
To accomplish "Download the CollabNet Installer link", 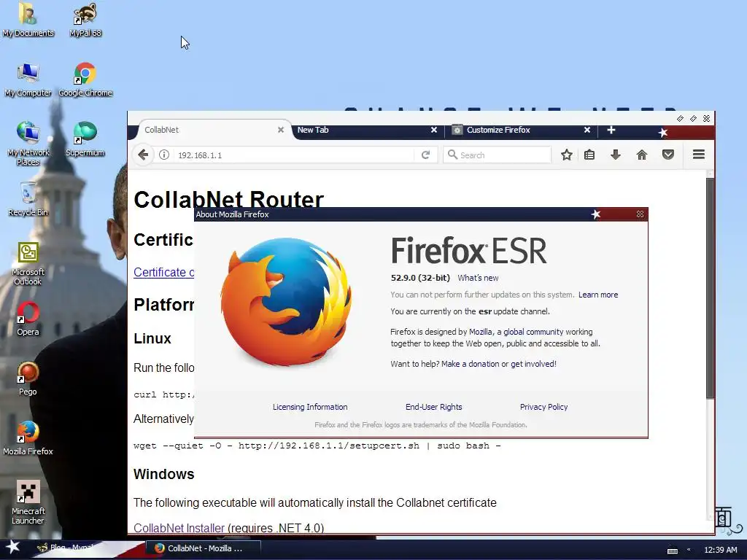I will (x=179, y=528).
